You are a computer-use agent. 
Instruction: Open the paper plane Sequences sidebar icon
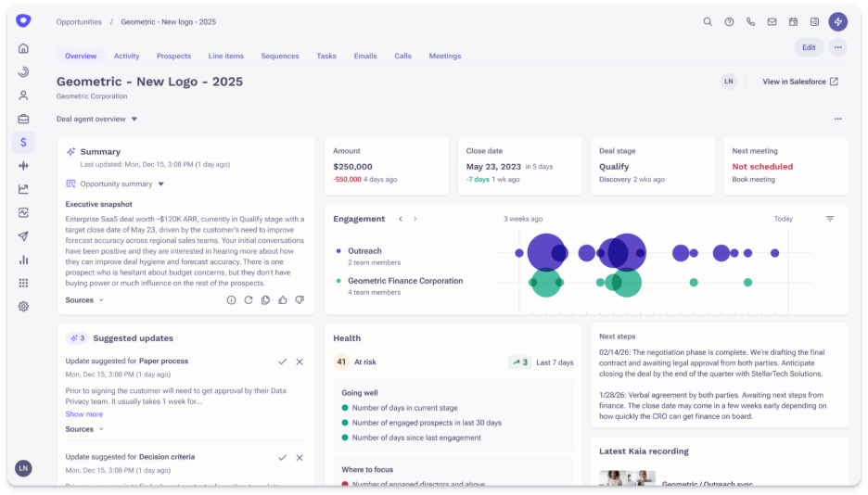coord(23,236)
